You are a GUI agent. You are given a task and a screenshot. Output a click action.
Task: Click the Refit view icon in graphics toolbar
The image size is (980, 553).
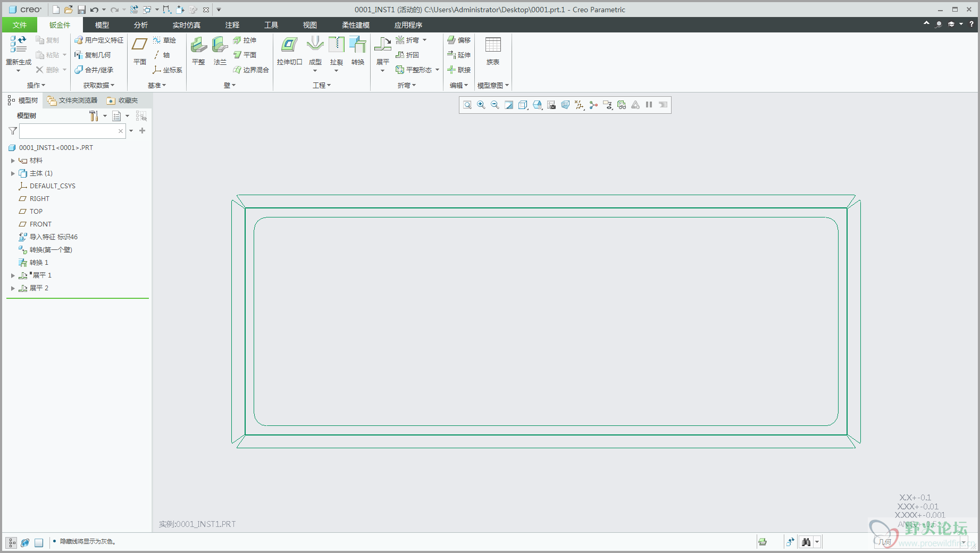pyautogui.click(x=467, y=105)
